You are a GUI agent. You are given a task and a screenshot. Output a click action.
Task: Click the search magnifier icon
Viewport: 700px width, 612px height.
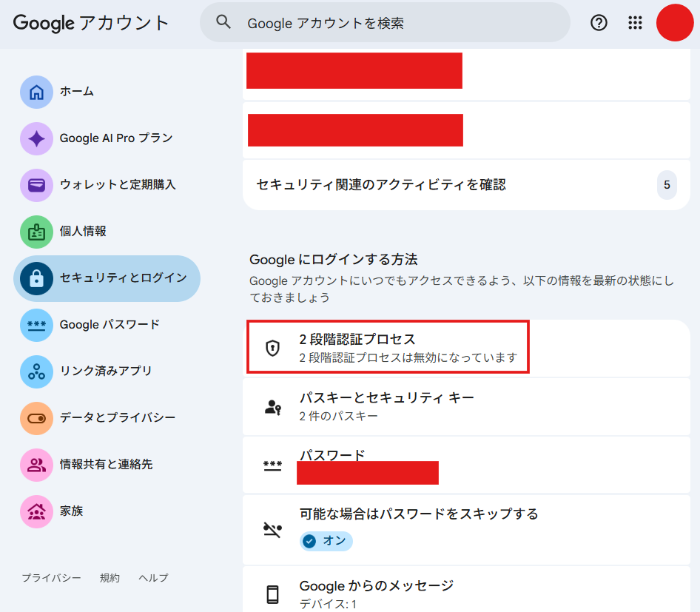click(223, 22)
